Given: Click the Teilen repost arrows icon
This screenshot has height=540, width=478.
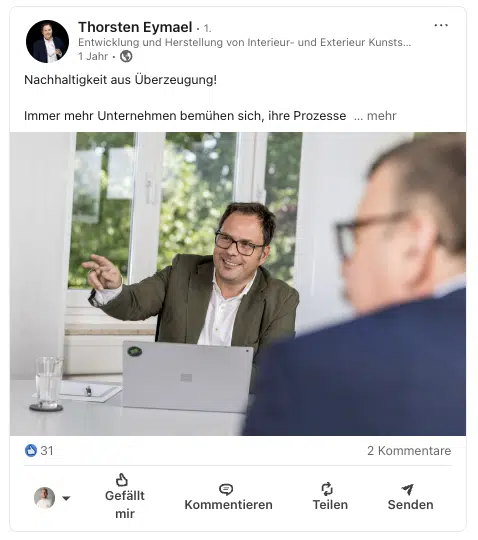Looking at the screenshot, I should tap(327, 489).
